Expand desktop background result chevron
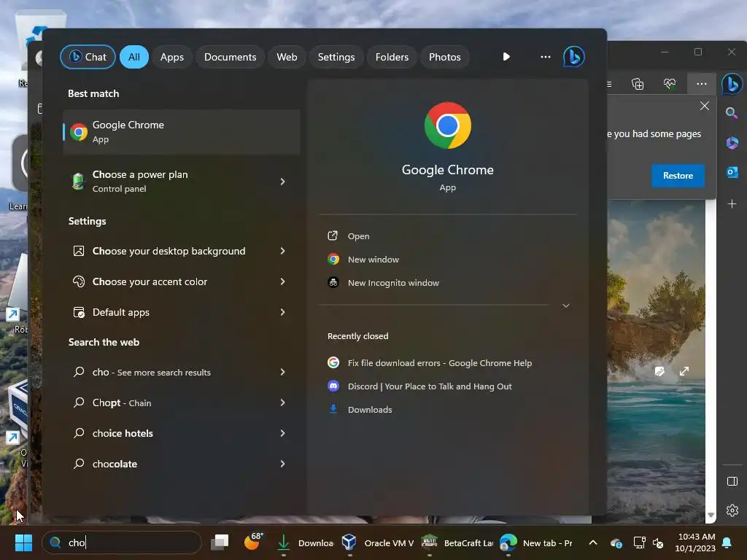747x560 pixels. pyautogui.click(x=282, y=251)
